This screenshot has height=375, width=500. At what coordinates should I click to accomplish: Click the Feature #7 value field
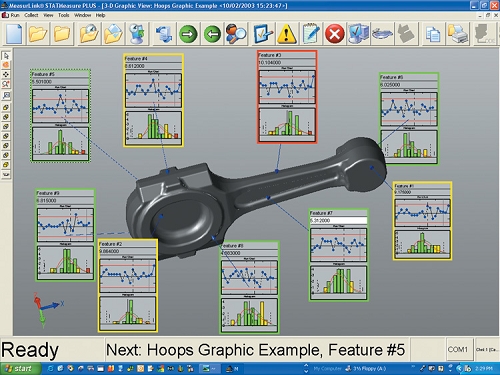[x=338, y=220]
